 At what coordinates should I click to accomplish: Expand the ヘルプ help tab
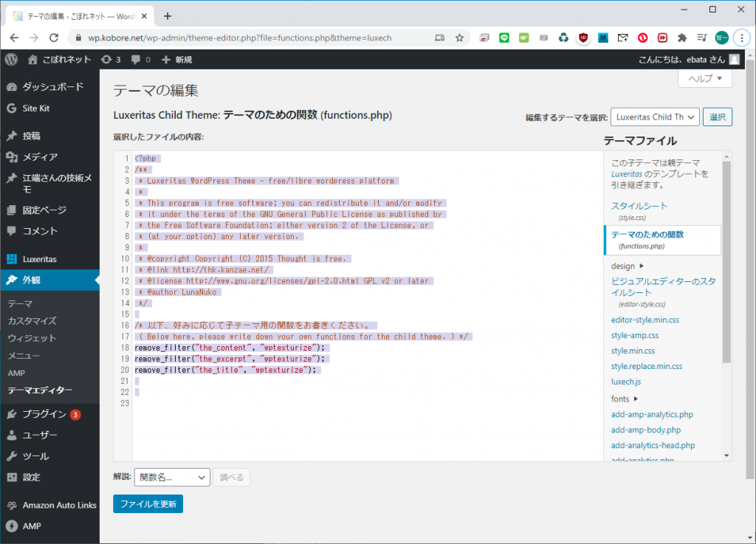704,79
